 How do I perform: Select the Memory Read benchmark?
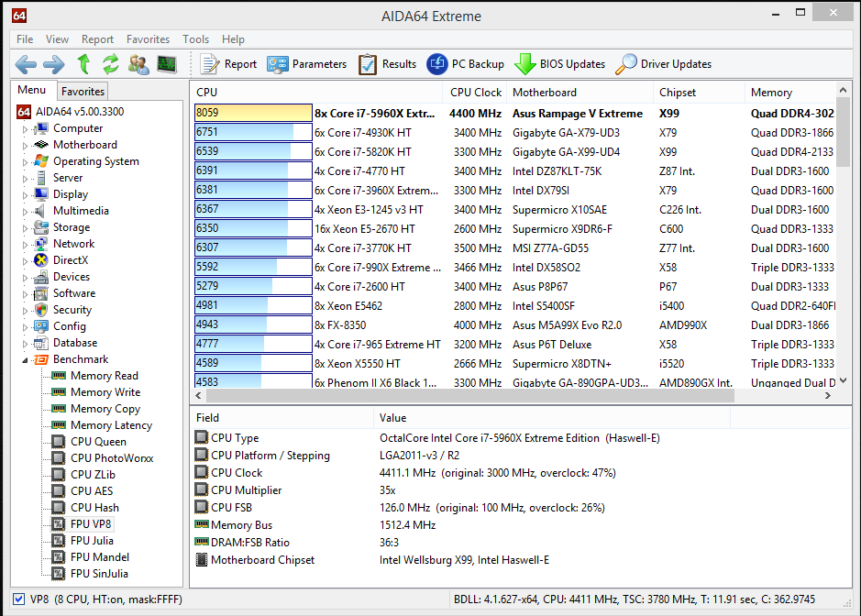coord(105,376)
